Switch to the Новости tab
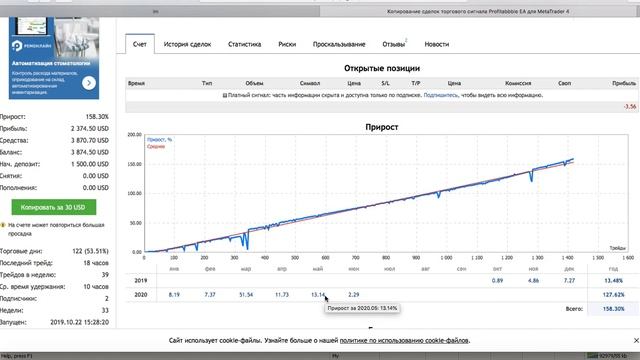This screenshot has height=360, width=640. point(437,44)
